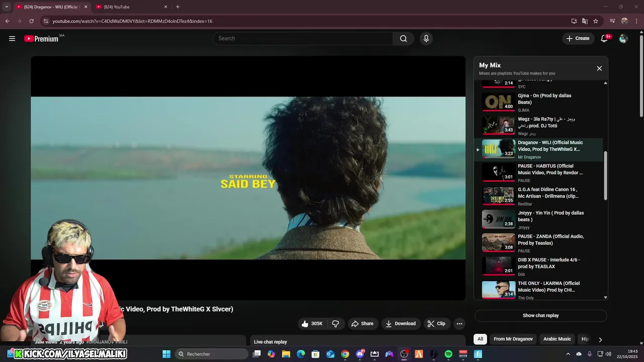Start voice search with microphone
The width and height of the screenshot is (644, 362).
[426, 39]
